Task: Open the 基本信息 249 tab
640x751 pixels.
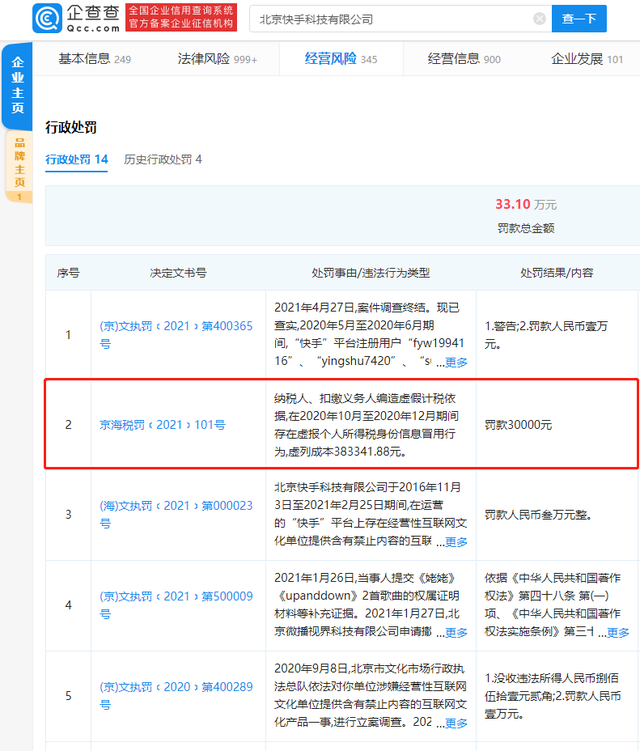Action: click(x=94, y=59)
